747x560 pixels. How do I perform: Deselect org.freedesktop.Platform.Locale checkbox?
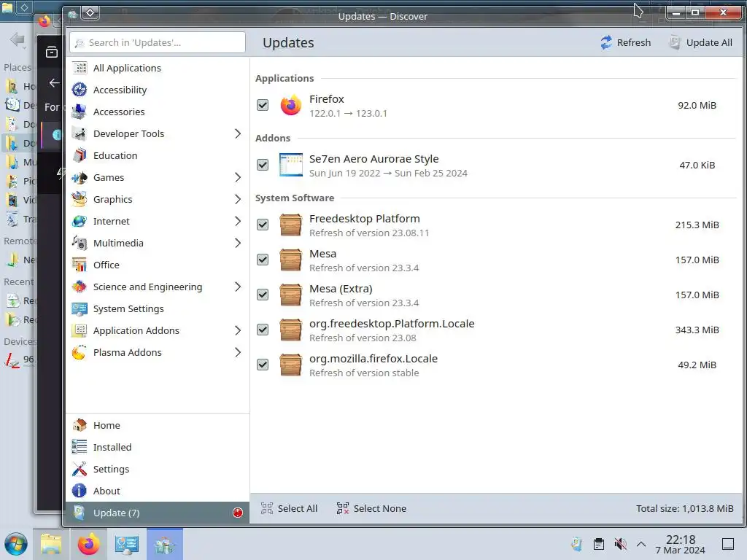263,330
